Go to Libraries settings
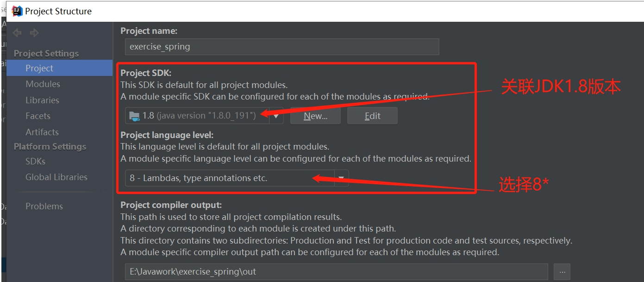The image size is (644, 282). 42,100
